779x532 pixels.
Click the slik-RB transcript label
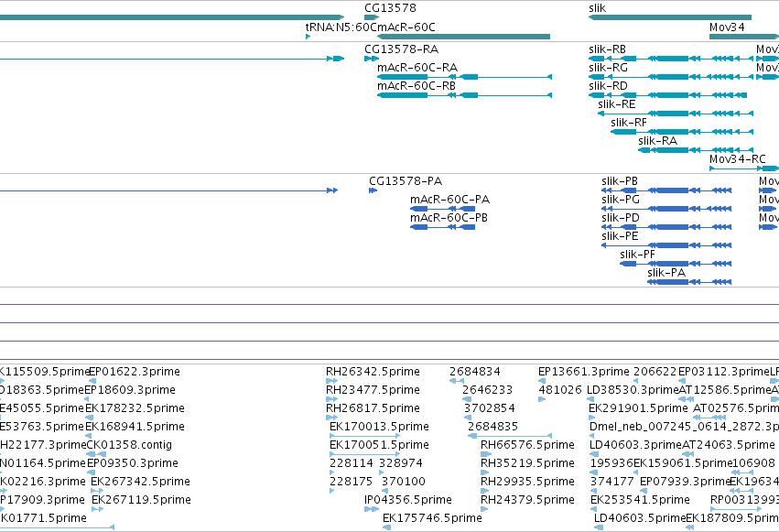click(x=607, y=49)
